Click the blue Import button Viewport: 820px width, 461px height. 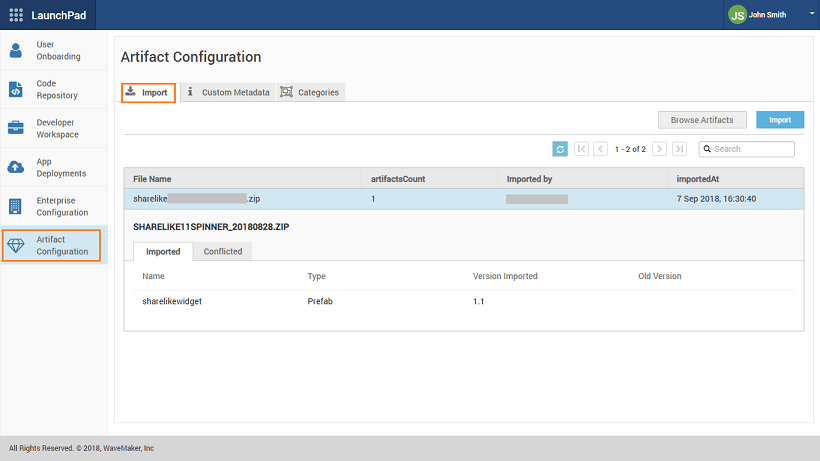point(780,120)
